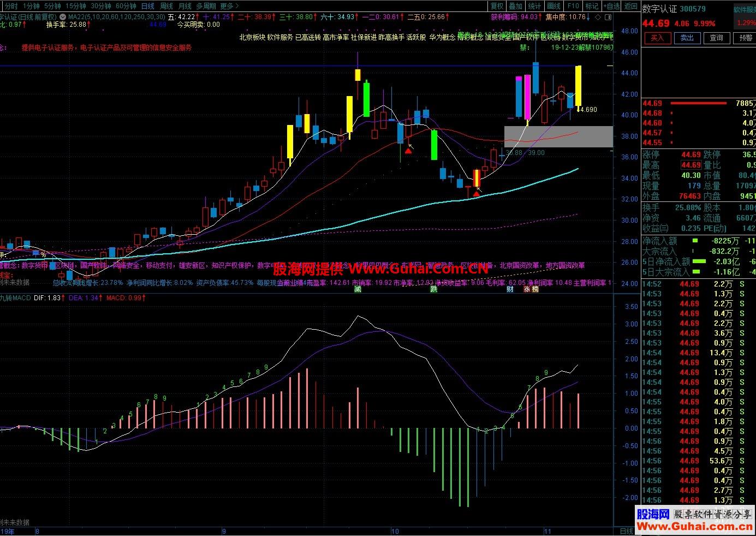This screenshot has width=756, height=536.
Task: Click the 14:54 trade row with 13.4万
Action: pyautogui.click(x=699, y=353)
